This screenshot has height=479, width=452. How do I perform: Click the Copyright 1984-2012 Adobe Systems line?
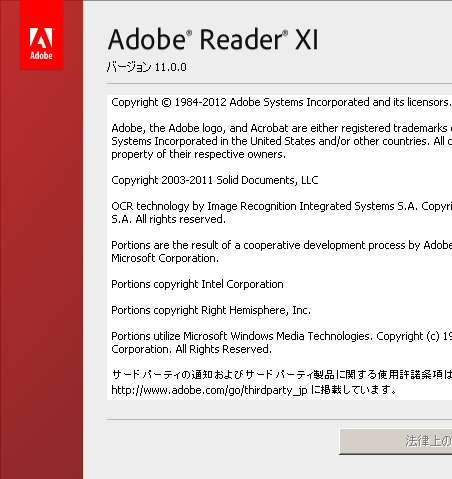(281, 102)
